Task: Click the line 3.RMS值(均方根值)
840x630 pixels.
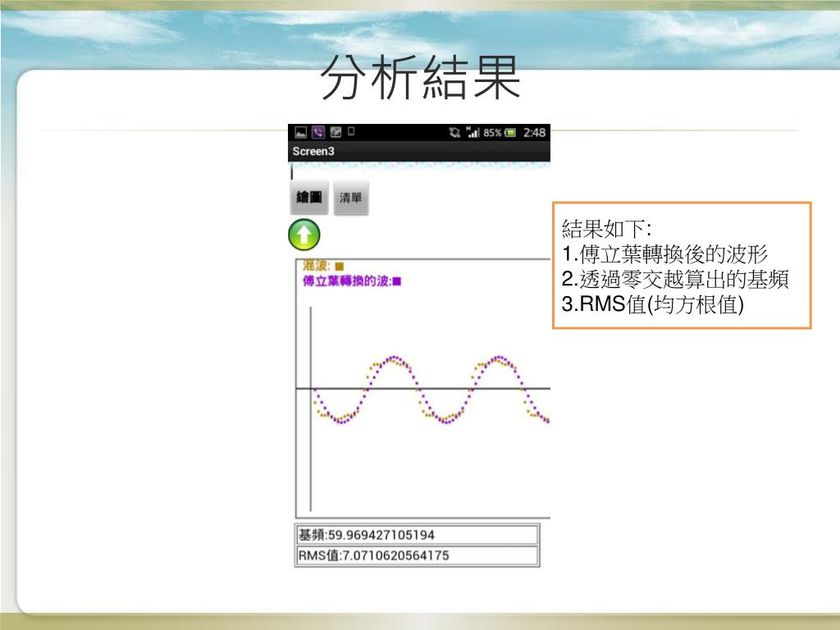Action: point(652,304)
